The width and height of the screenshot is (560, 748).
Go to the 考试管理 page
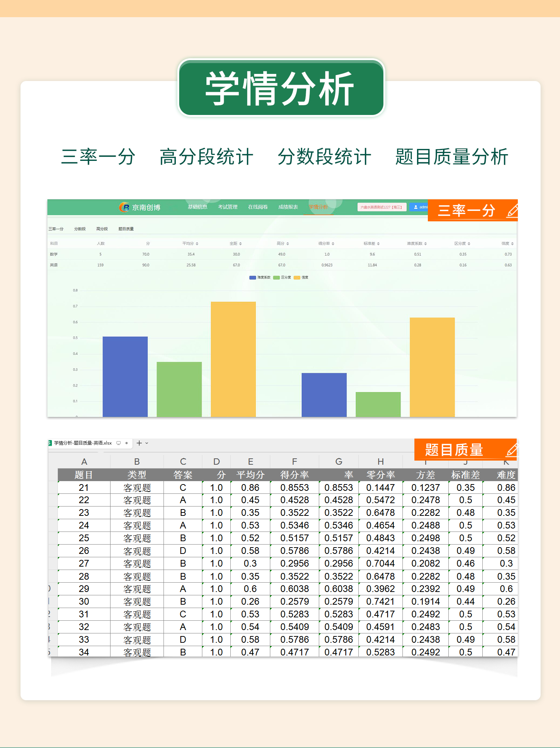coord(228,207)
